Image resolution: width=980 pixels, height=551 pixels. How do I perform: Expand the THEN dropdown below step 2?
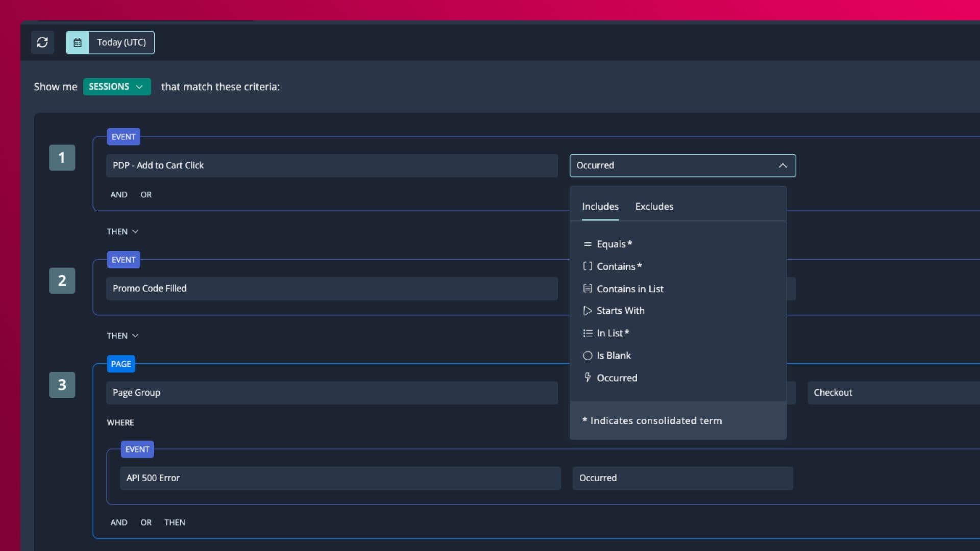tap(122, 336)
